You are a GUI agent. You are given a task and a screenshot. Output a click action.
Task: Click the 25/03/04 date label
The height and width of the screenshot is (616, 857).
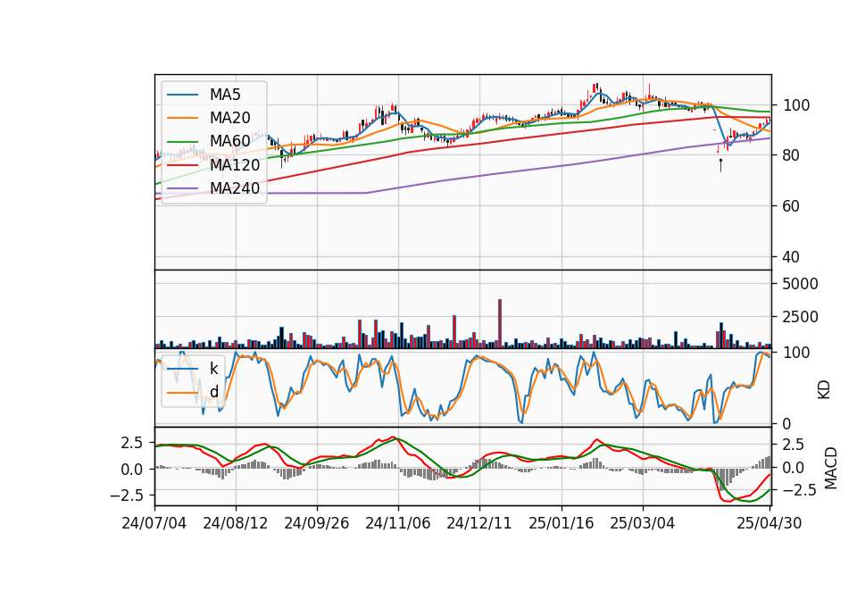[642, 523]
